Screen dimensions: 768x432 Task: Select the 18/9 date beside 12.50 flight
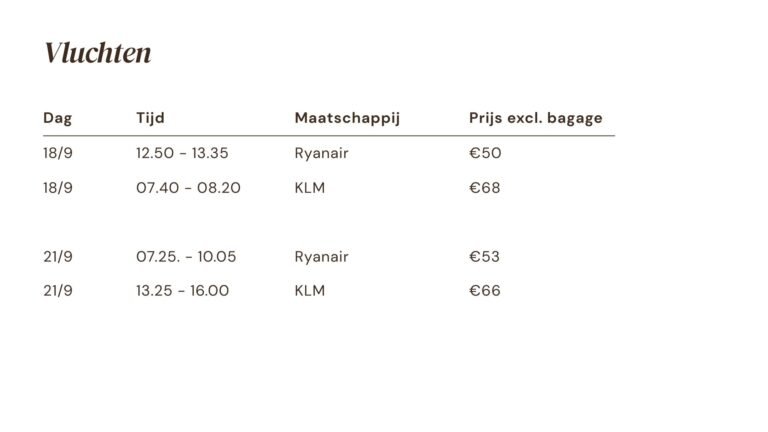(58, 153)
